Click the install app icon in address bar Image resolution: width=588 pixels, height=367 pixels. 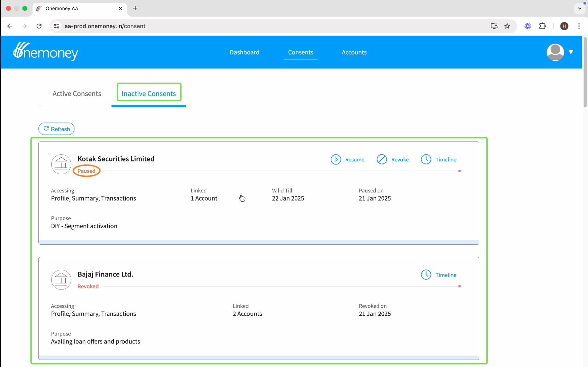(x=494, y=26)
